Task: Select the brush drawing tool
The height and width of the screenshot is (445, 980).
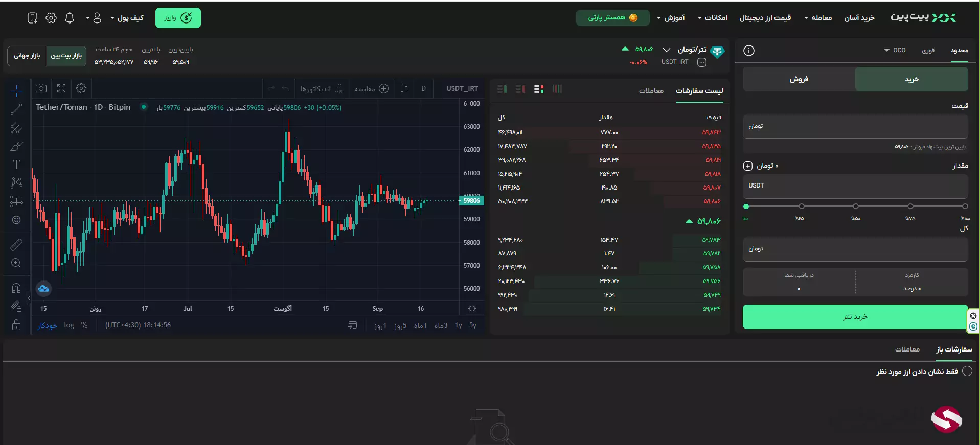Action: 16,146
